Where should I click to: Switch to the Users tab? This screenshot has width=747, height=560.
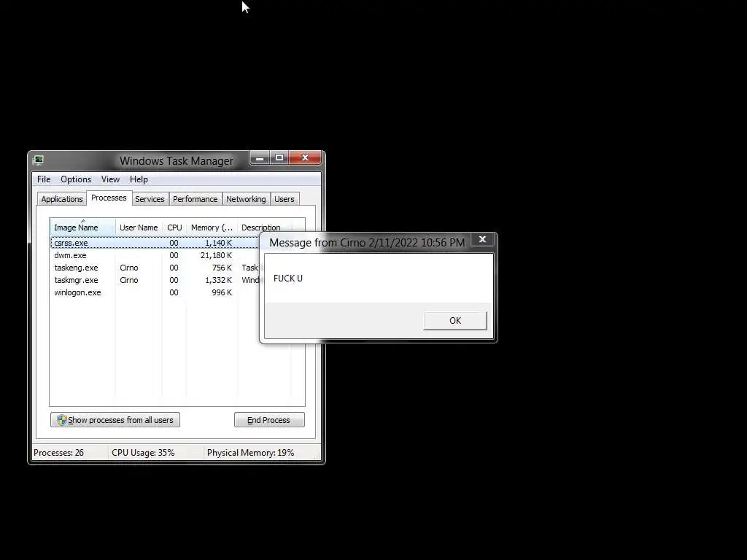[x=285, y=199]
